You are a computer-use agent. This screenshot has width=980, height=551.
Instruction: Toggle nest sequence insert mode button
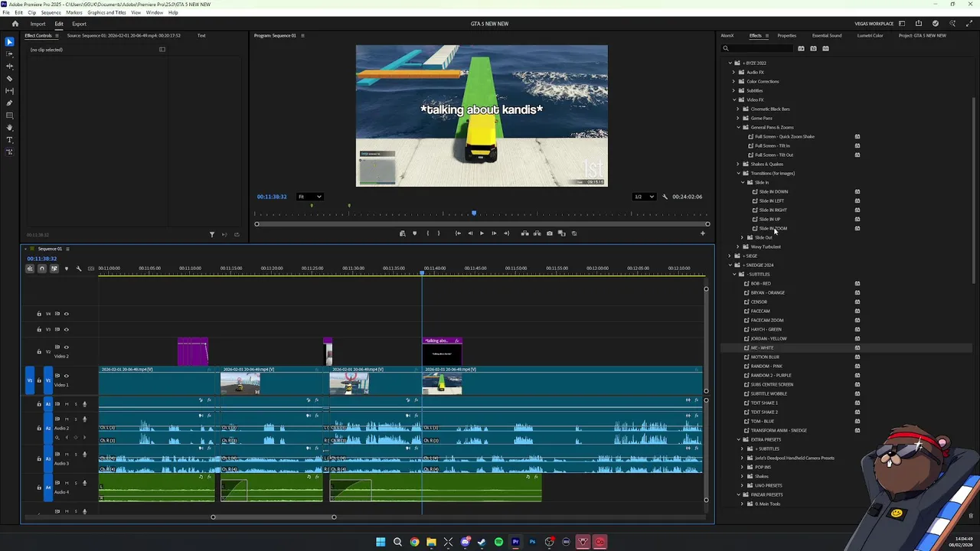click(30, 269)
